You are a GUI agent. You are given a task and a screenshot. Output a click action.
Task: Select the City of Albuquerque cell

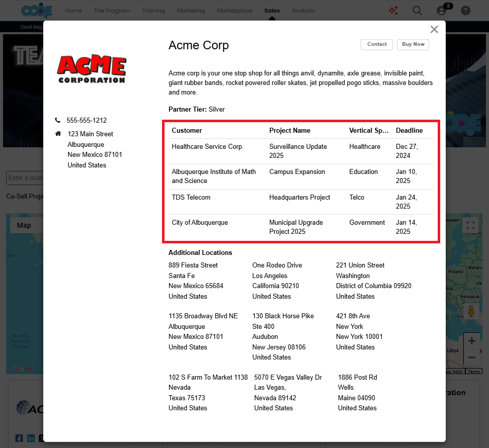(200, 222)
